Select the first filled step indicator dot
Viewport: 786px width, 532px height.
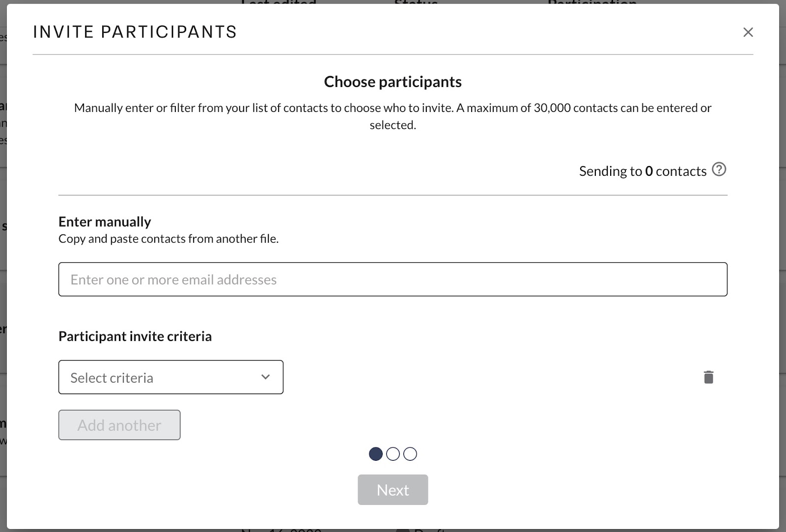[376, 454]
